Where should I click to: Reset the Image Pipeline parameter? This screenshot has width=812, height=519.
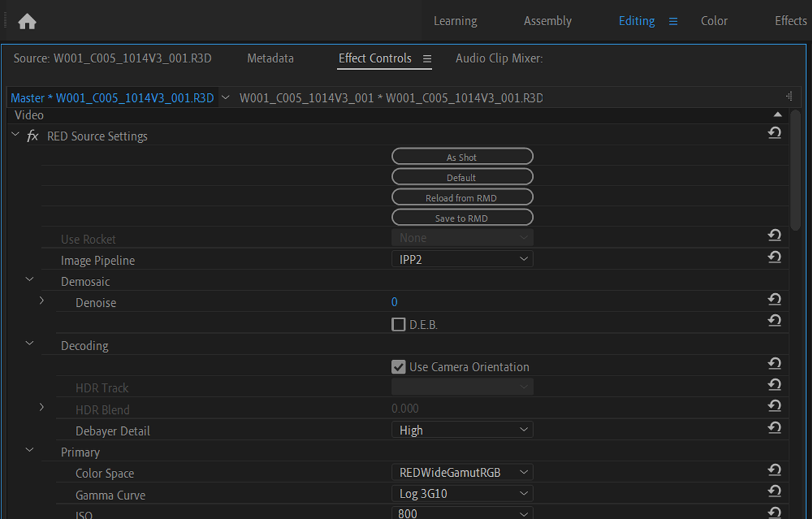[774, 258]
